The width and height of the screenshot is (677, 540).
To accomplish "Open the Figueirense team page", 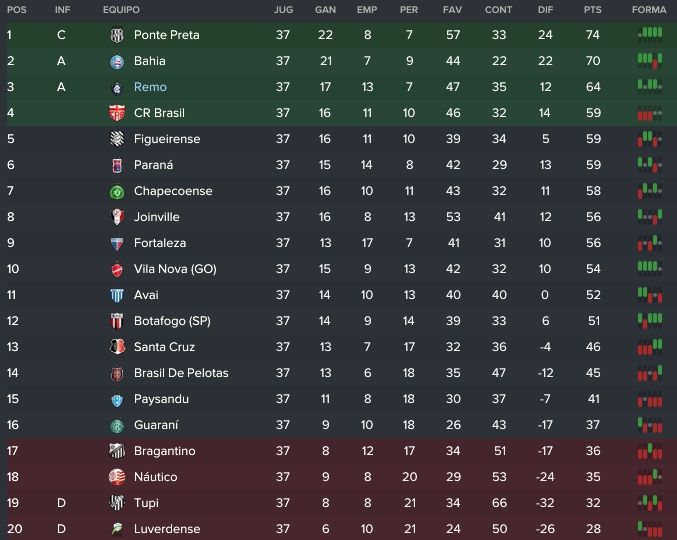I will point(167,139).
